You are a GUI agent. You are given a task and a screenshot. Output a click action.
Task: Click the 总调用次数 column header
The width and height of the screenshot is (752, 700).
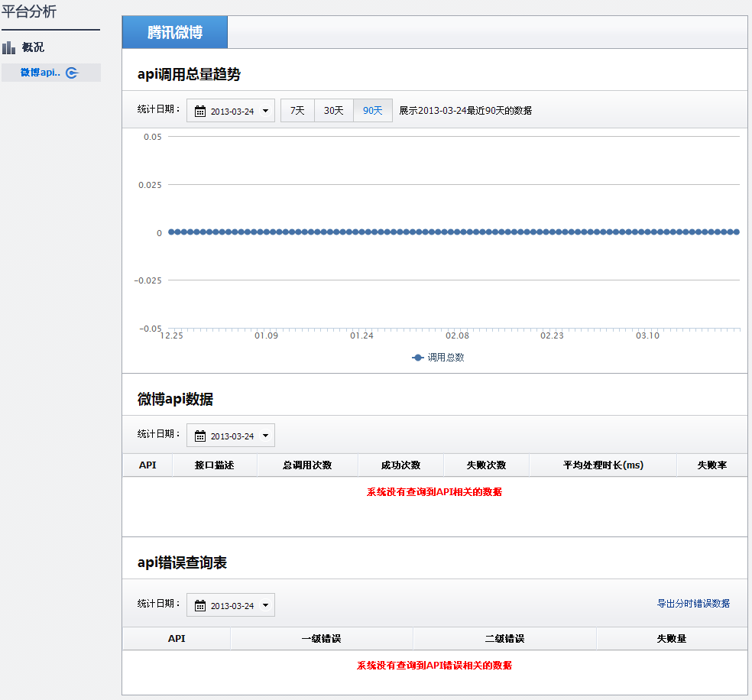[x=307, y=465]
